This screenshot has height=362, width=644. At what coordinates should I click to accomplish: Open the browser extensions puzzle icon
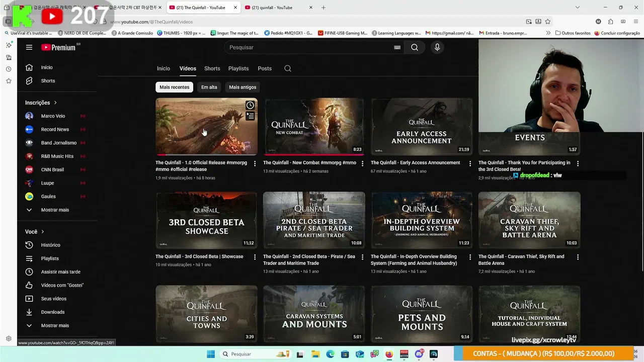point(610,22)
